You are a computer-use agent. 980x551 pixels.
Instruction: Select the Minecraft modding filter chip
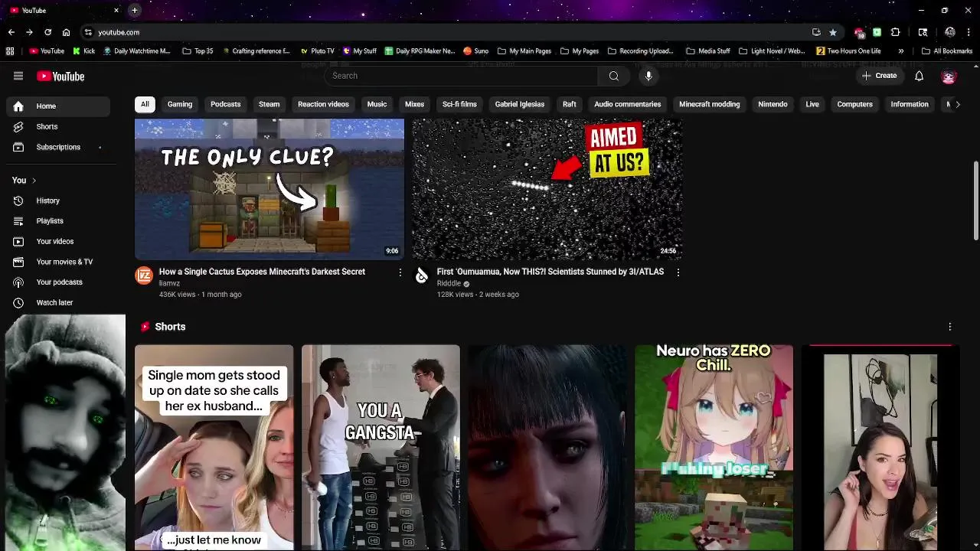[x=710, y=104]
